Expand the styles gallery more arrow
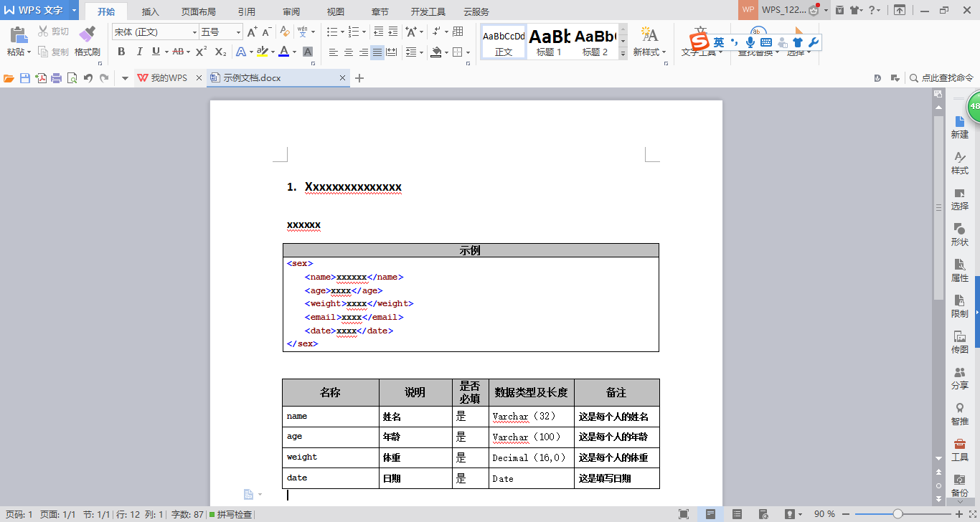 [623, 54]
